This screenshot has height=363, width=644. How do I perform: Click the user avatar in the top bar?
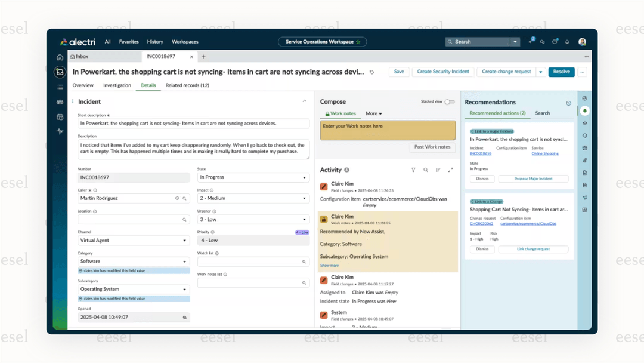pyautogui.click(x=583, y=41)
